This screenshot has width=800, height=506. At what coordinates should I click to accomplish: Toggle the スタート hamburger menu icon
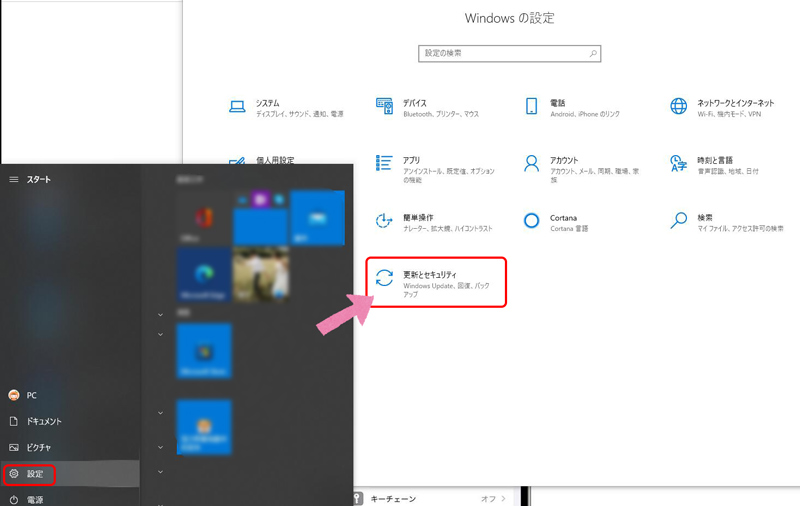(14, 180)
